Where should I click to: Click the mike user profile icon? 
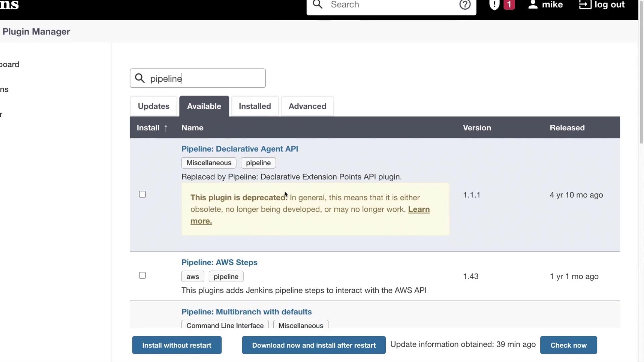pos(533,5)
